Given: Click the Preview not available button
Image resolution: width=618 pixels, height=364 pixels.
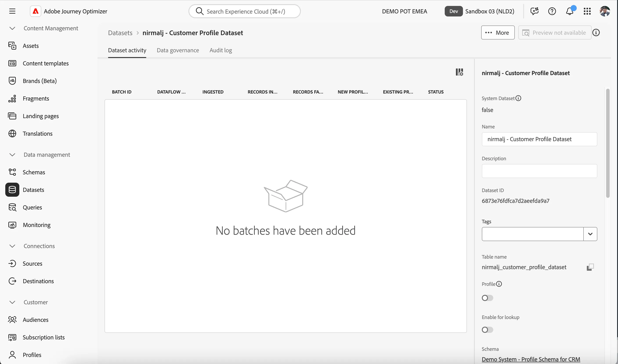Looking at the screenshot, I should click(x=555, y=33).
